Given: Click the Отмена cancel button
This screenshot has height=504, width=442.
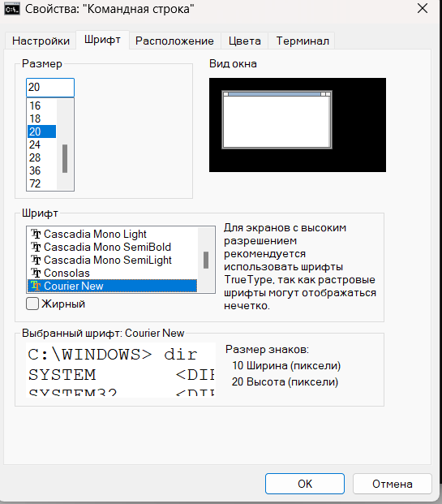Looking at the screenshot, I should [393, 484].
